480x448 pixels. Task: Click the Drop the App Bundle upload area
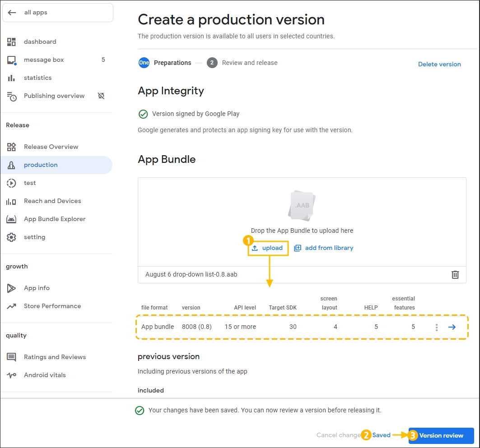coord(302,222)
